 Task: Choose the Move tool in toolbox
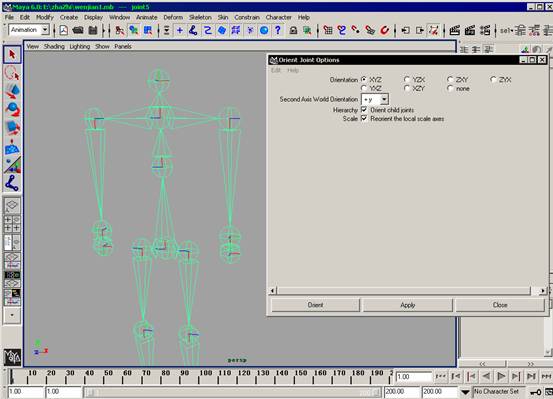(12, 91)
